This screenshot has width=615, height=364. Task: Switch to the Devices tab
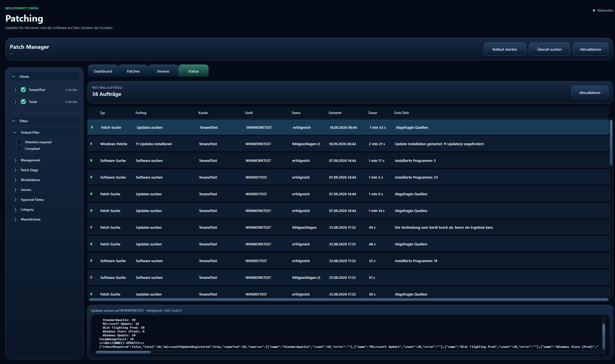pos(163,71)
